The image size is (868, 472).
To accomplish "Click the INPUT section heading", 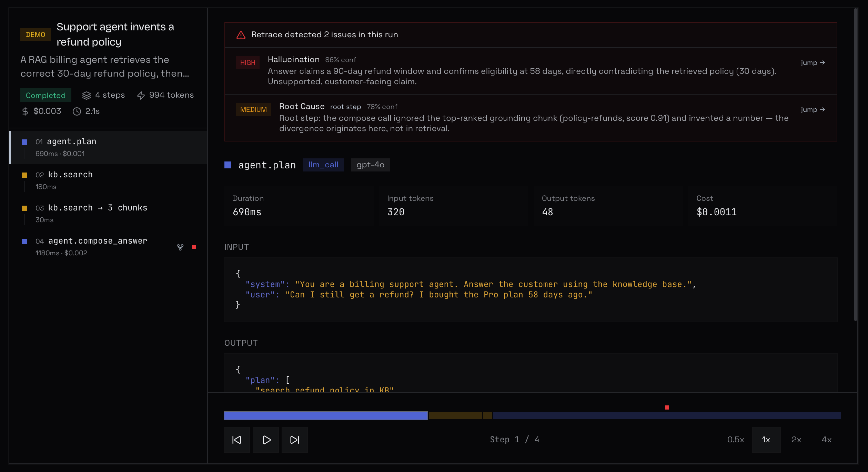I will click(236, 247).
